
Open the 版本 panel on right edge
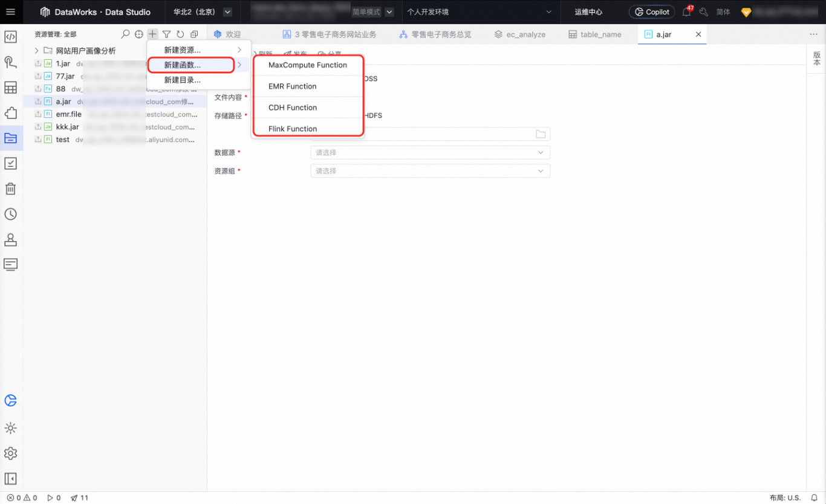point(817,59)
